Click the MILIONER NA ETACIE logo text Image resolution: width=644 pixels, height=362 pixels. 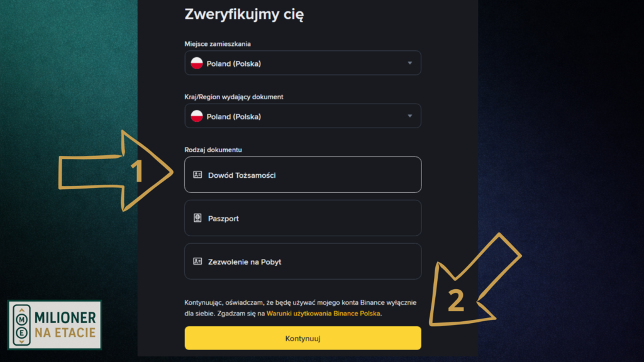point(65,324)
